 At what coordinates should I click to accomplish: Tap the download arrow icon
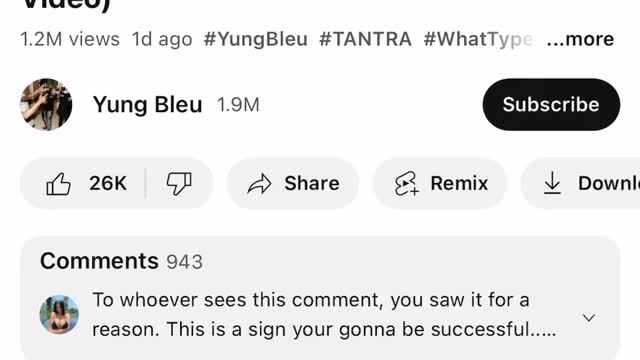552,183
